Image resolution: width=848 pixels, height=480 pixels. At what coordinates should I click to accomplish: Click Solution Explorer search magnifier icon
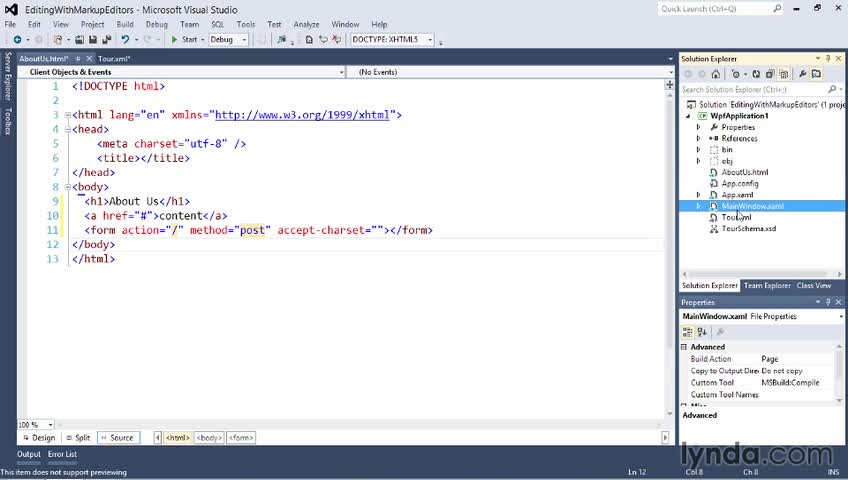[x=832, y=89]
